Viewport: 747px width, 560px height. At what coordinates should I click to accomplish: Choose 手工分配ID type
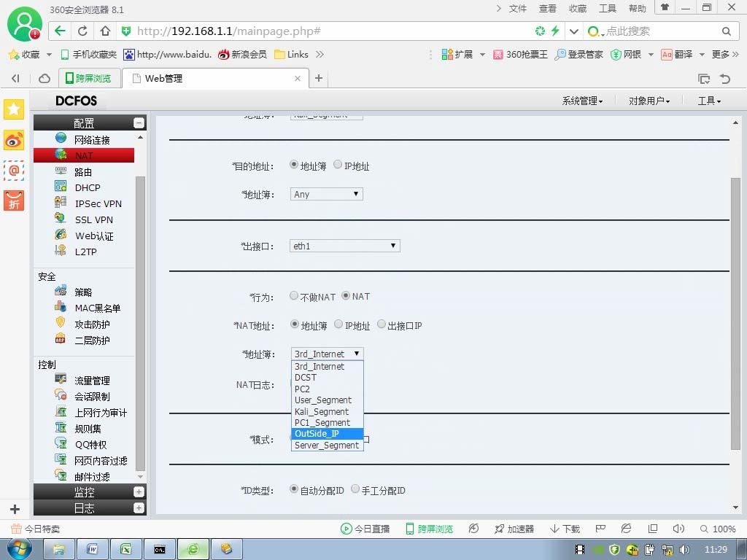tap(355, 489)
